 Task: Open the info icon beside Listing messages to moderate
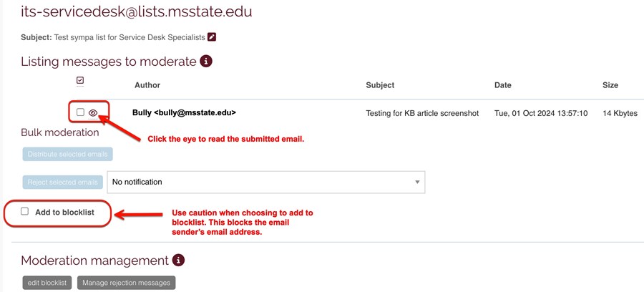pos(206,62)
